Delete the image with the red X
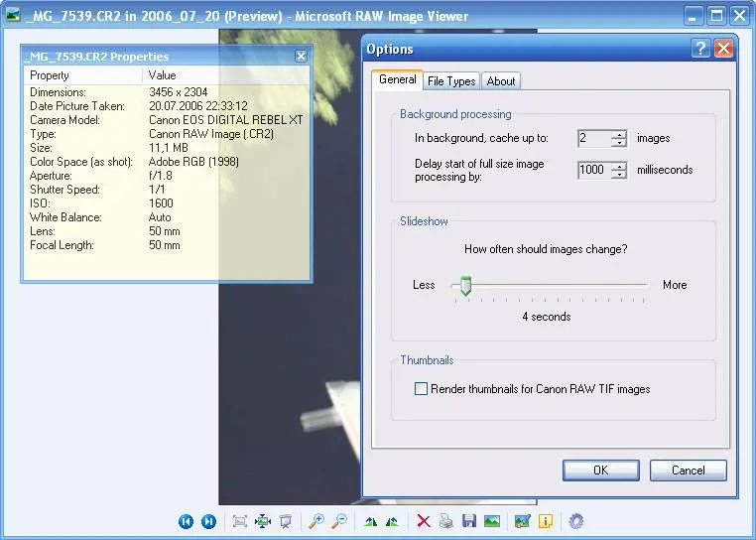756x540 pixels. (x=424, y=521)
